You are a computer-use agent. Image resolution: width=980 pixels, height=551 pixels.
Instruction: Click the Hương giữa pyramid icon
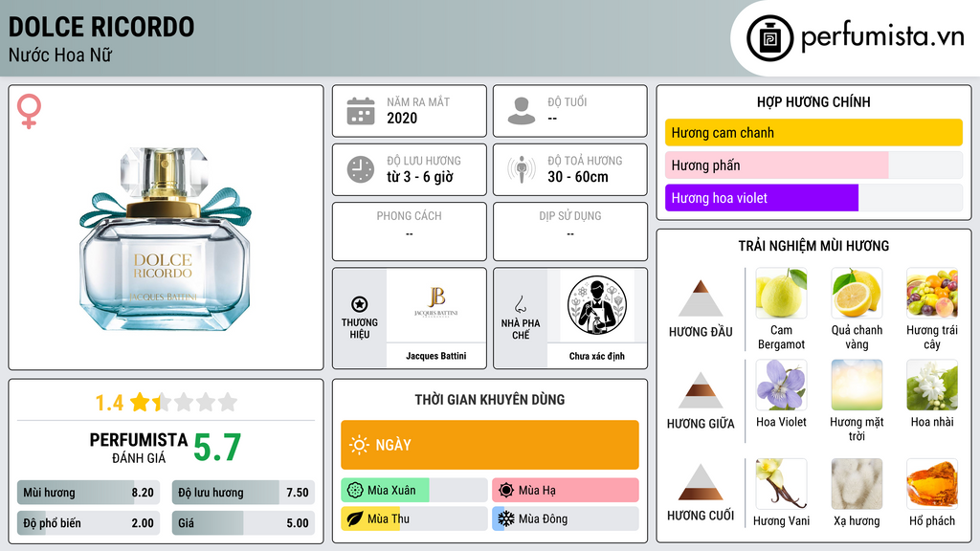click(700, 390)
